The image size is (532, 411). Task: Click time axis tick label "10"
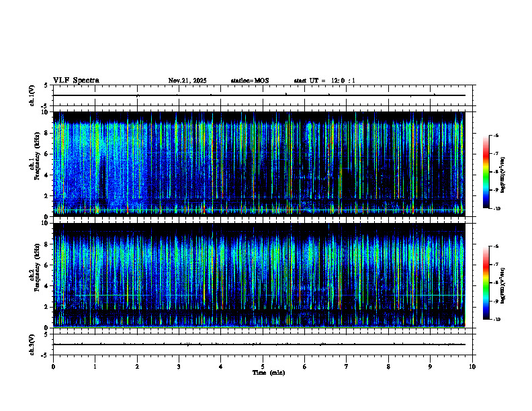472,367
